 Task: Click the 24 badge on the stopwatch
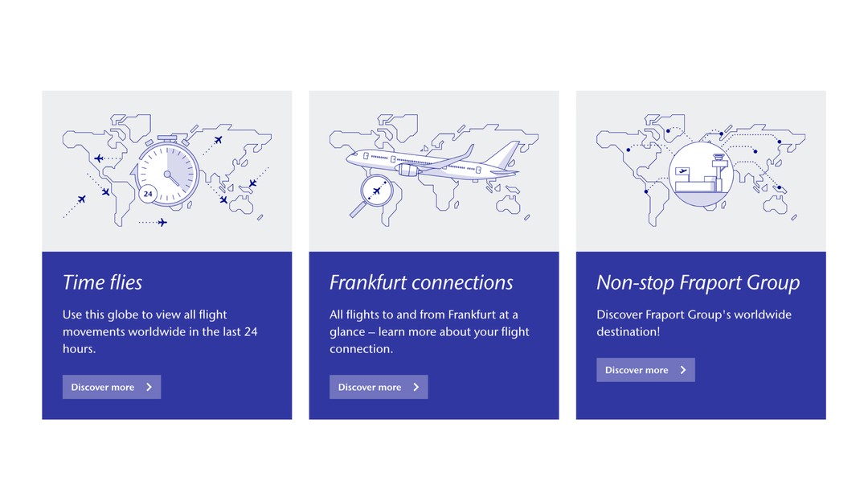click(147, 194)
